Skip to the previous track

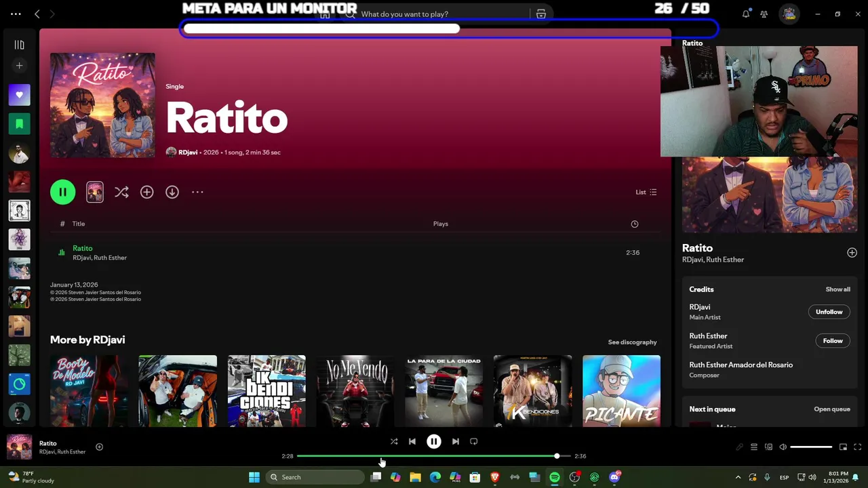pos(412,441)
